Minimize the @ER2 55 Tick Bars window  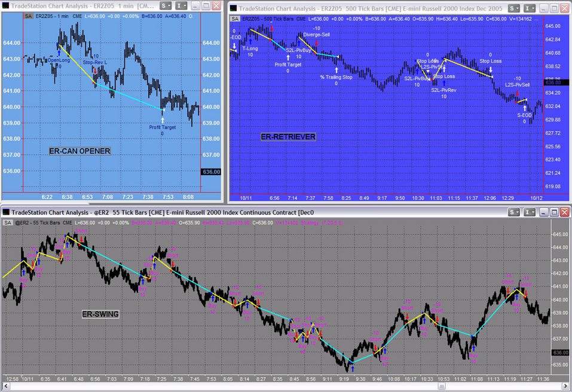coord(544,212)
